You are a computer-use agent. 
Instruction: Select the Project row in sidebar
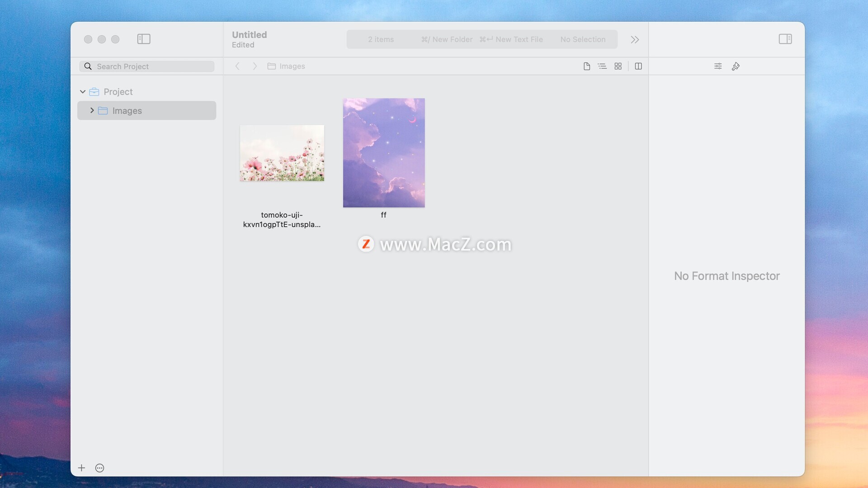146,92
